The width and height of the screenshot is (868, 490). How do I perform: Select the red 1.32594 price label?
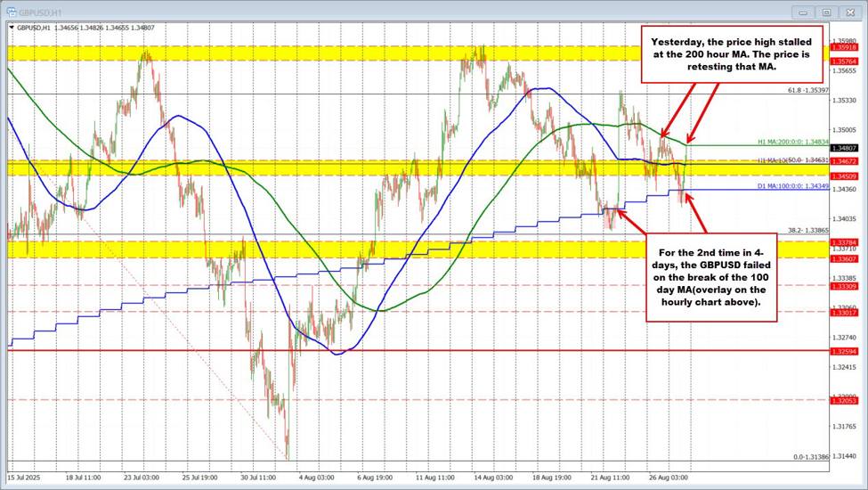coord(844,351)
